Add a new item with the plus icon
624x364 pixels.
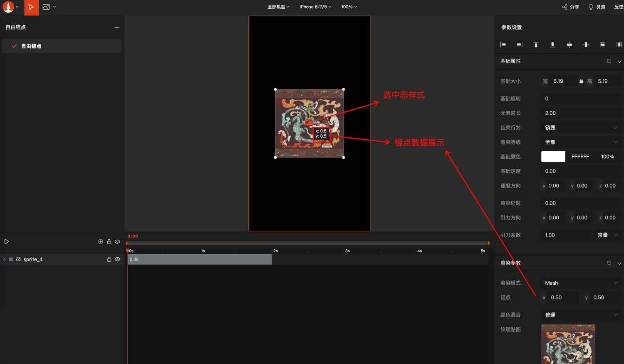[117, 27]
